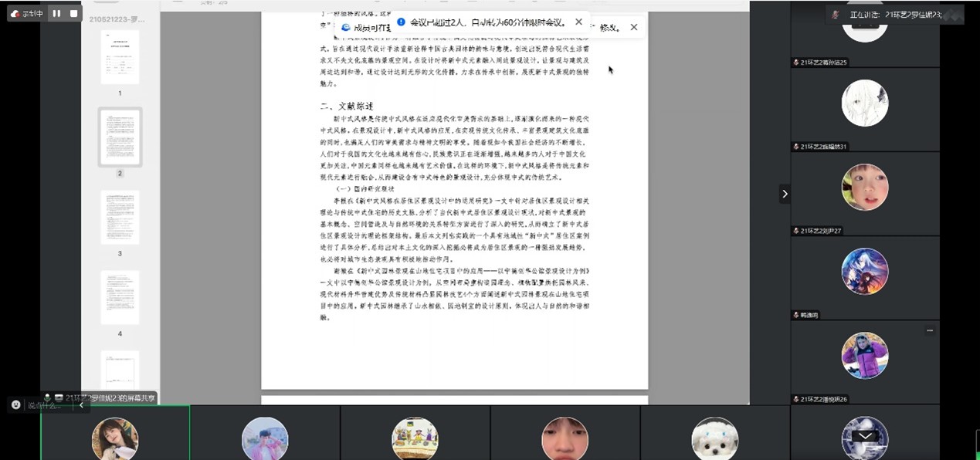Dismiss the 60-minute meeting limit notification
The height and width of the screenshot is (460, 980).
tap(579, 22)
